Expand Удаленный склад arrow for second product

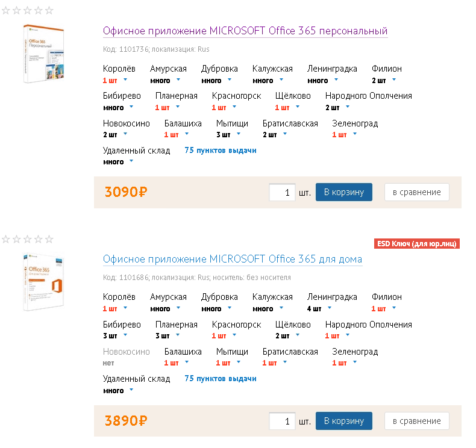coord(131,390)
